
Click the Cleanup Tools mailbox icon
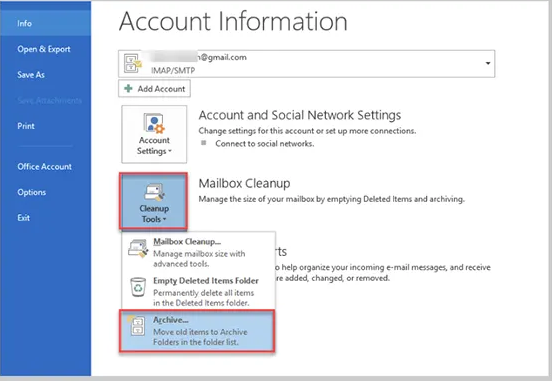pos(154,192)
